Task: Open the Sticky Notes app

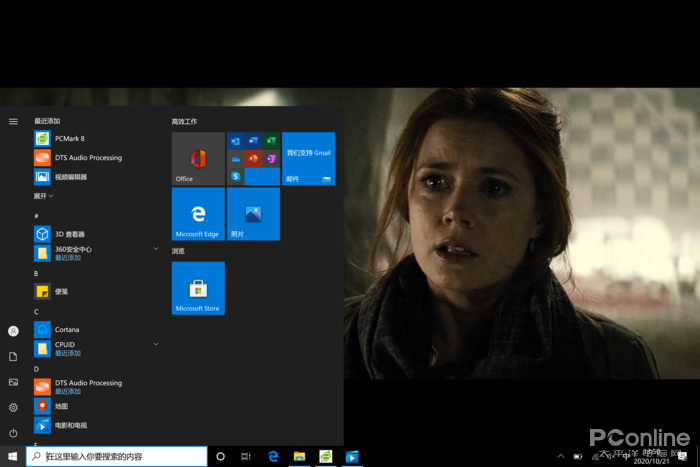Action: [96, 292]
